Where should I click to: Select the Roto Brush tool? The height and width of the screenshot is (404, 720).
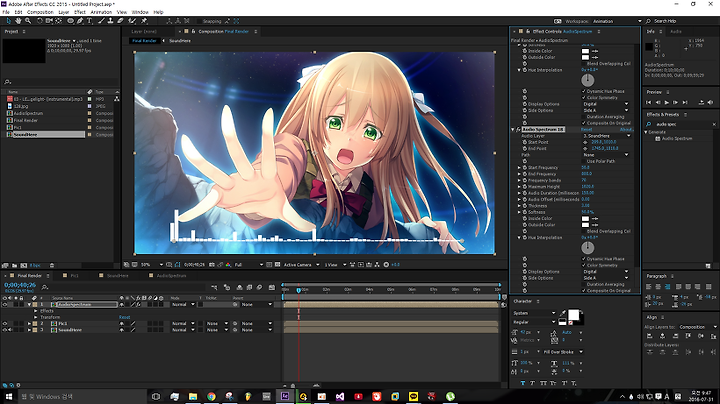click(132, 21)
